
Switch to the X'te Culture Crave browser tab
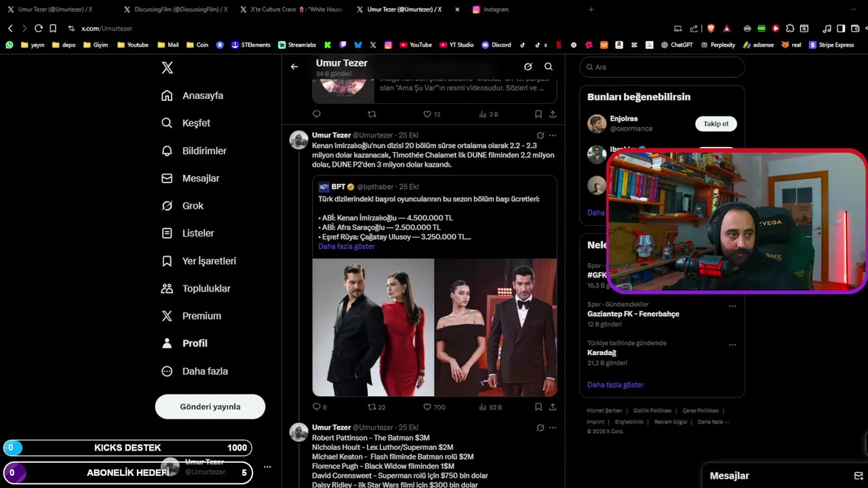pos(292,9)
